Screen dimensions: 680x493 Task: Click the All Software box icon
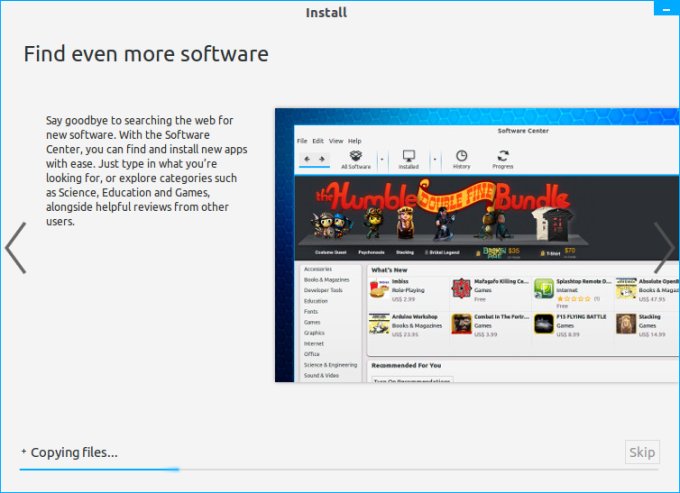(356, 156)
